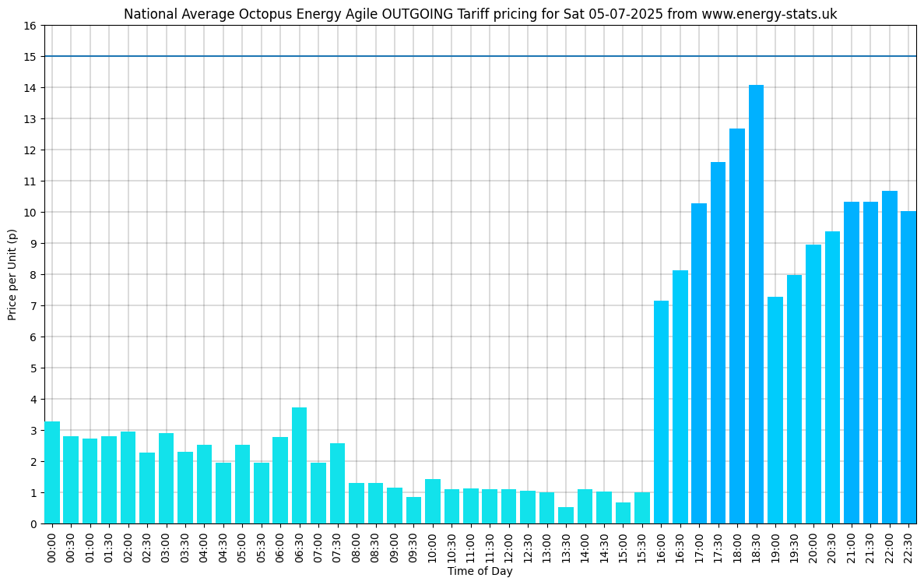Click the 09:30 price bar
The height and width of the screenshot is (585, 924).
[x=413, y=510]
